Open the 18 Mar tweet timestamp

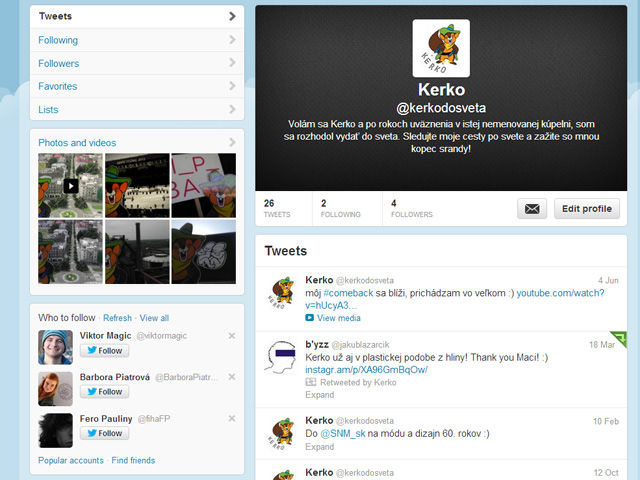point(602,345)
